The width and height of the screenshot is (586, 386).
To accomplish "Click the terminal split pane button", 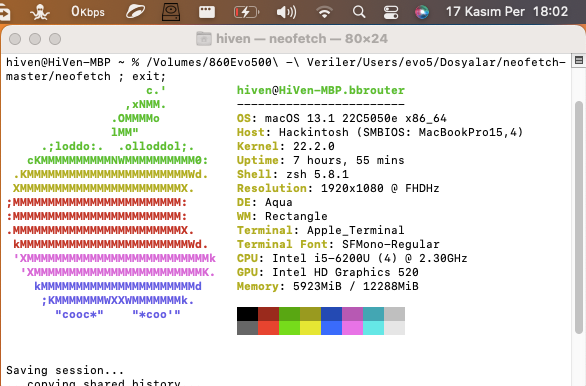I will coord(579,60).
